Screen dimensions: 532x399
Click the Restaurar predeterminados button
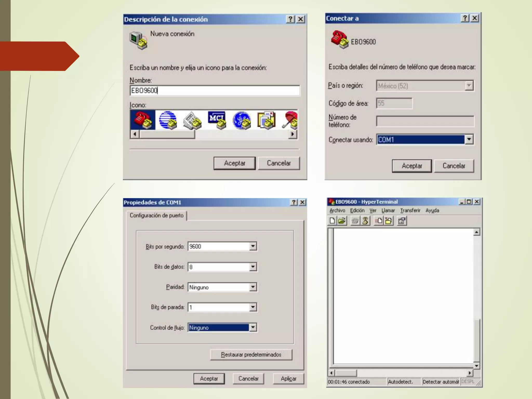(x=251, y=355)
